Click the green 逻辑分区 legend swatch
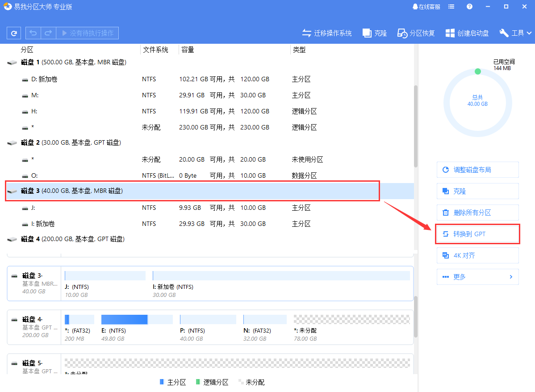The height and width of the screenshot is (392, 535). pyautogui.click(x=199, y=382)
